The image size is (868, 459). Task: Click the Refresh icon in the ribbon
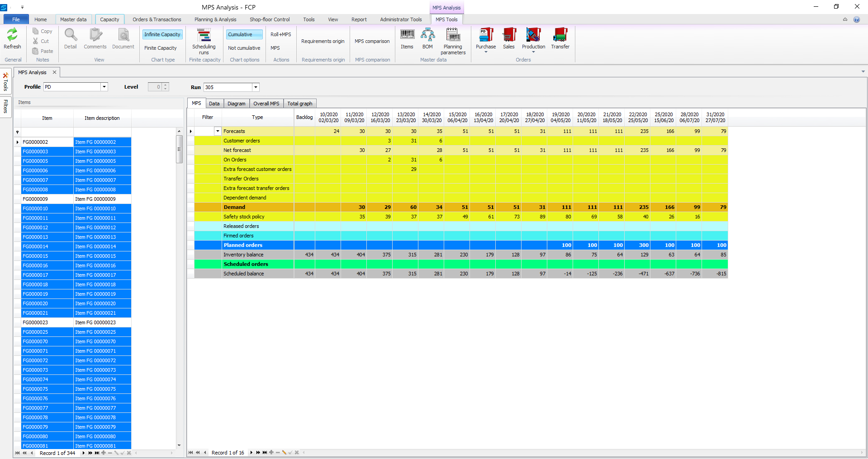pos(12,35)
